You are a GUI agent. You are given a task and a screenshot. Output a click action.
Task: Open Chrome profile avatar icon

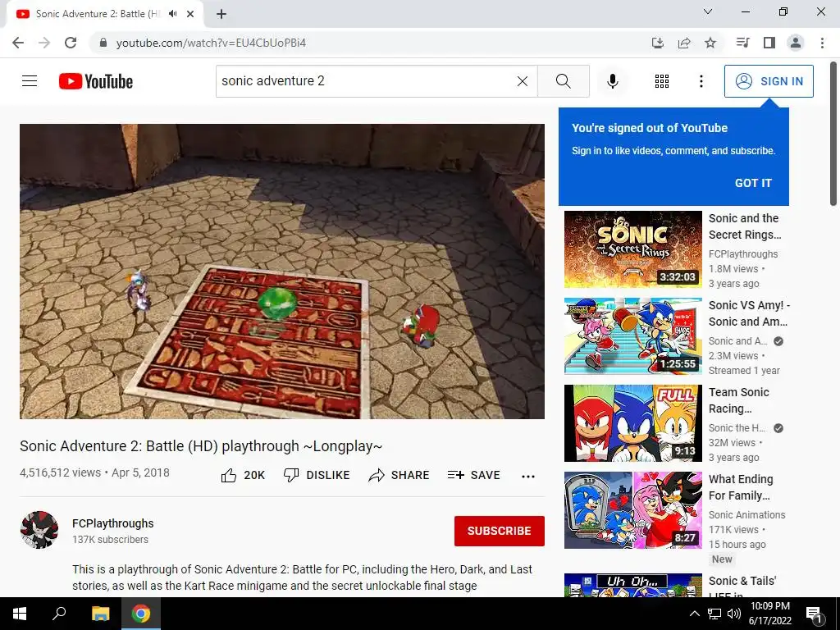(796, 43)
